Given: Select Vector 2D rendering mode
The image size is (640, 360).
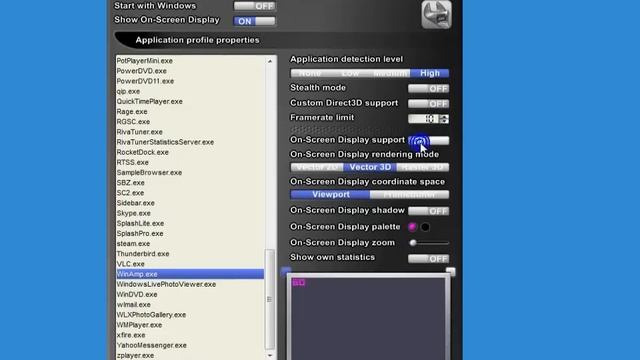Looking at the screenshot, I should pos(317,167).
